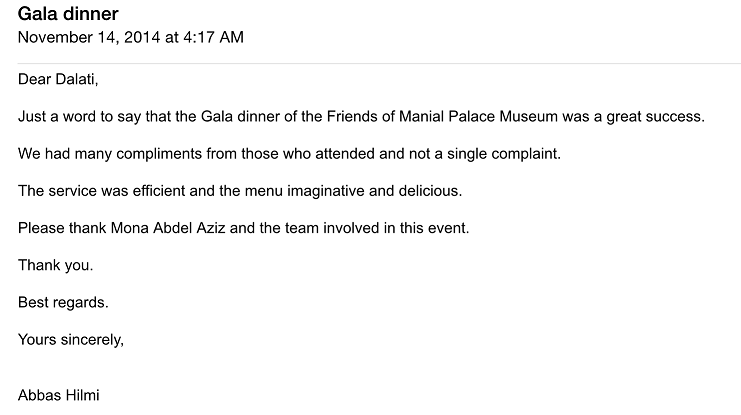Image resolution: width=741 pixels, height=415 pixels.
Task: Click the "Gala dinner" subject heading
Action: coord(68,14)
